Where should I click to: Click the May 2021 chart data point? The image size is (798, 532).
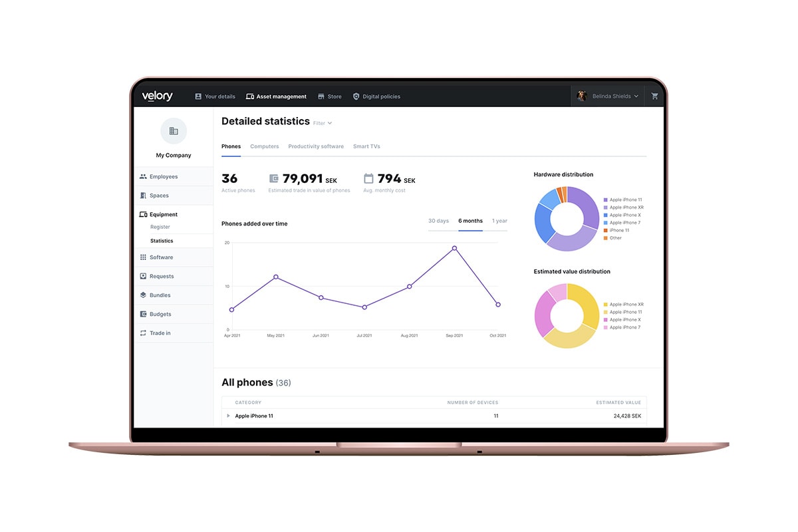click(x=276, y=277)
